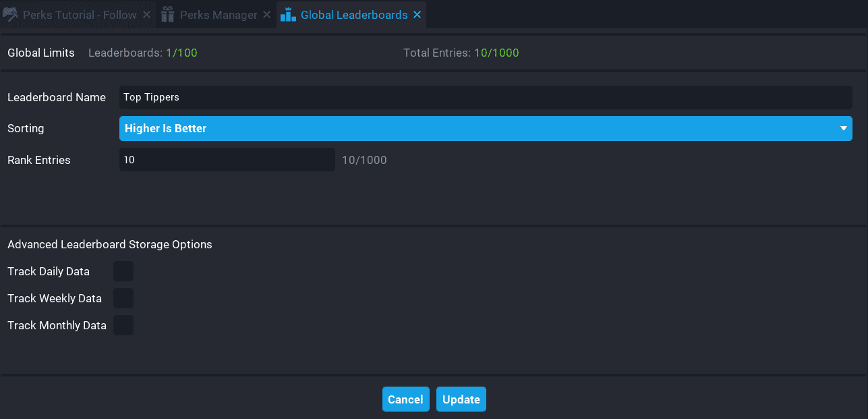Click the Update button
The height and width of the screenshot is (419, 868).
(x=461, y=399)
